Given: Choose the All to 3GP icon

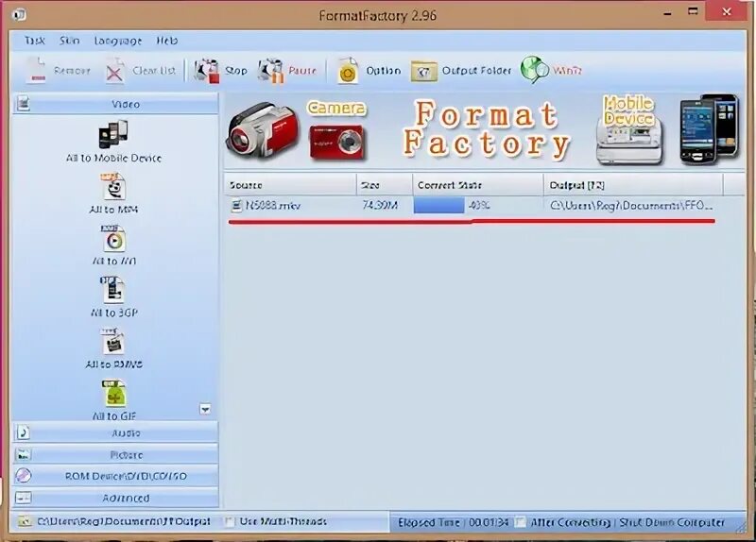Looking at the screenshot, I should pos(112,290).
